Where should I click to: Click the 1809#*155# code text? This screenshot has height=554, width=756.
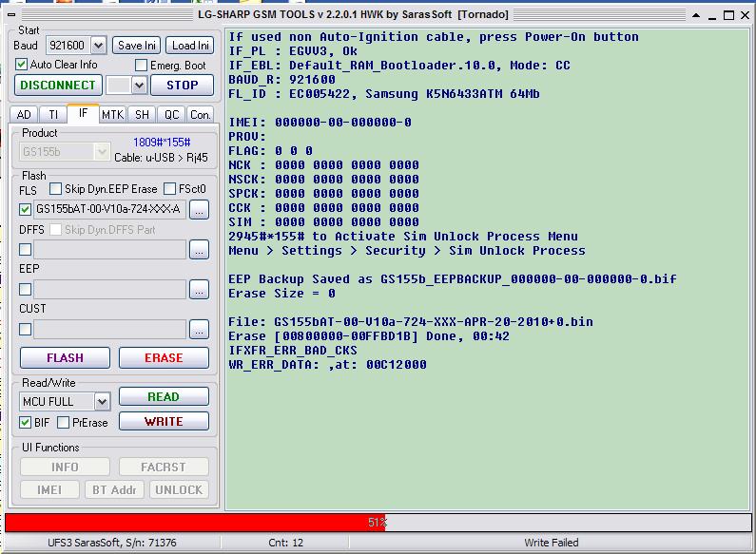point(162,143)
